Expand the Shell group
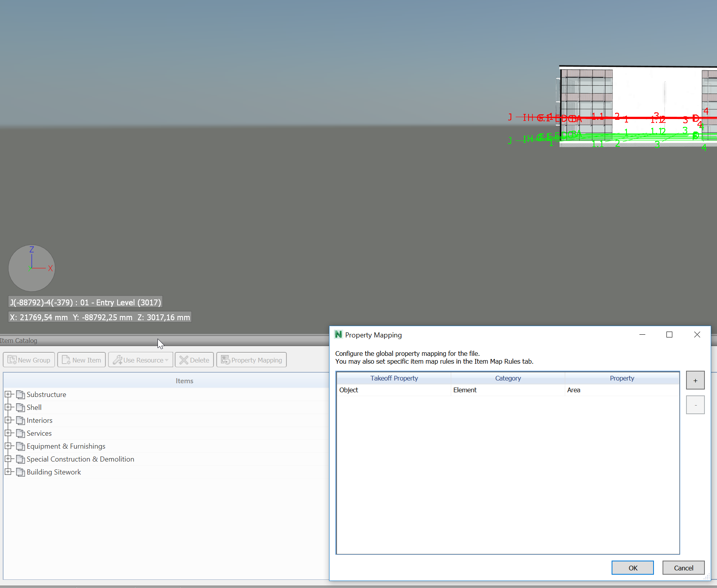Viewport: 717px width, 588px height. point(9,407)
